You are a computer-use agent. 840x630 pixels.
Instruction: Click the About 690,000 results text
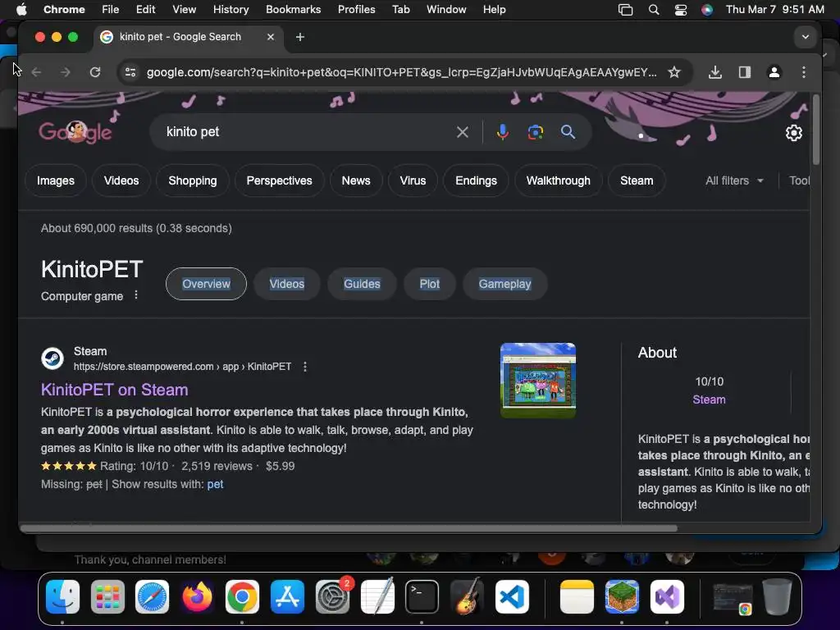[x=137, y=228]
